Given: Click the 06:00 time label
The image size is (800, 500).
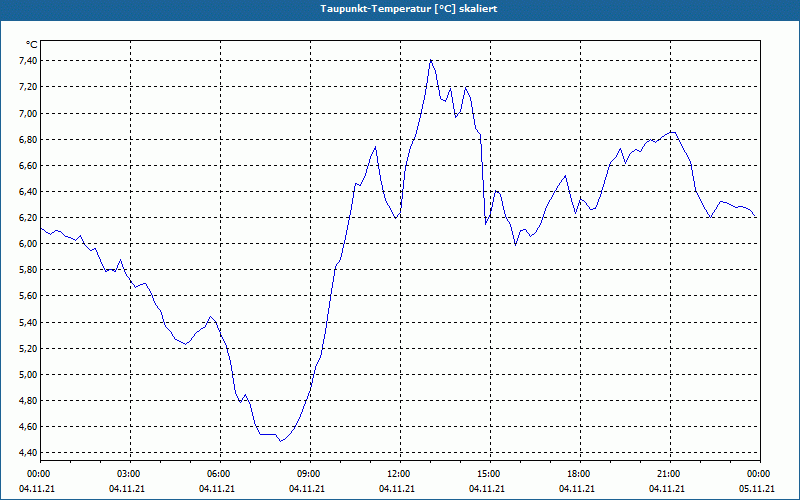Looking at the screenshot, I should click(x=220, y=474).
